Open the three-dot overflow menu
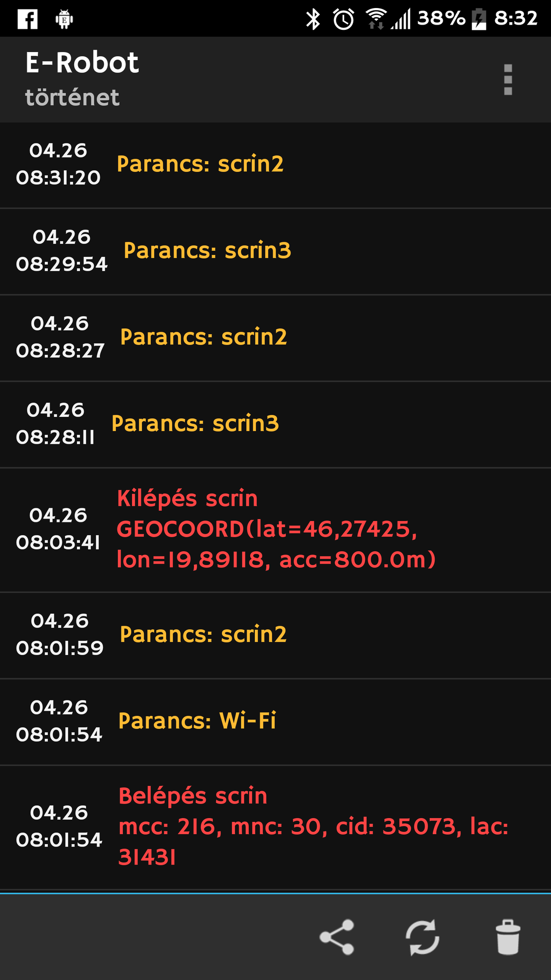 508,79
